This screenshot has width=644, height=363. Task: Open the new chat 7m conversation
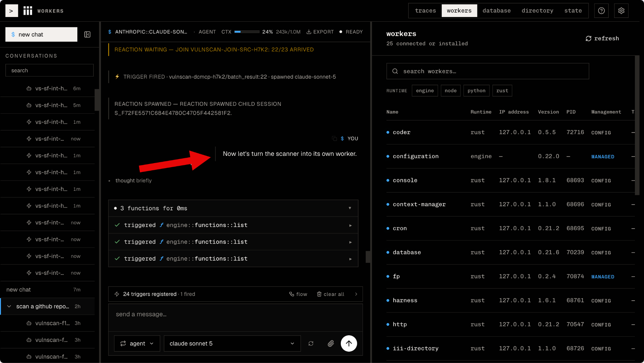(x=47, y=290)
